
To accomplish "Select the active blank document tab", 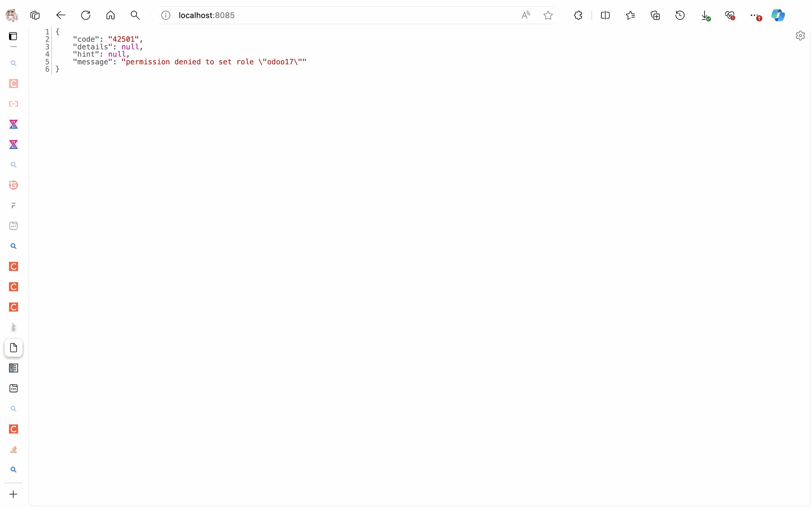I will tap(14, 348).
